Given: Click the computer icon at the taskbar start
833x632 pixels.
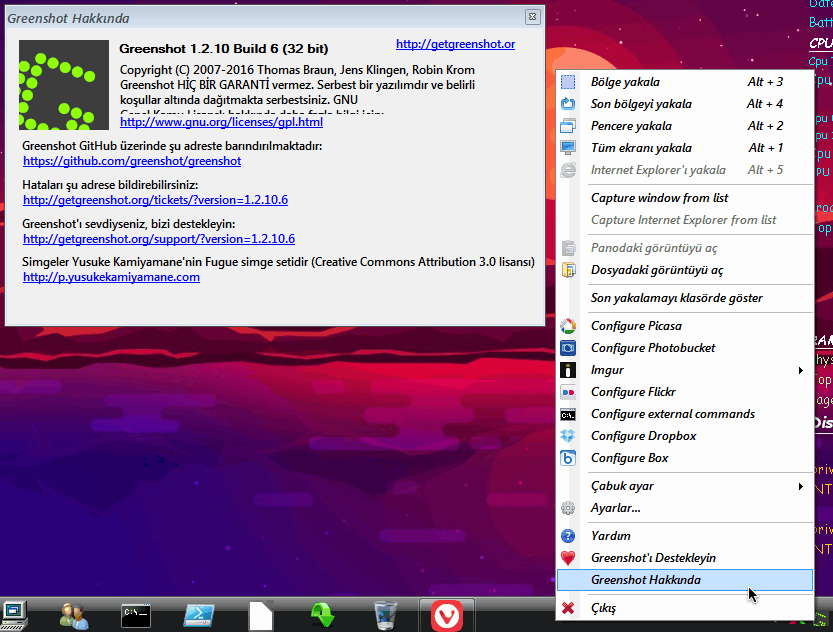Looking at the screenshot, I should pyautogui.click(x=14, y=616).
